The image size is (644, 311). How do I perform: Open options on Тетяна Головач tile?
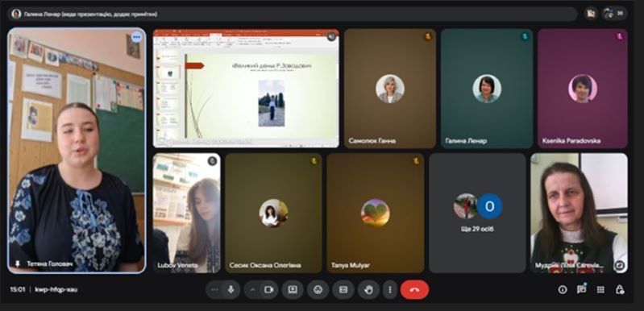pos(136,37)
